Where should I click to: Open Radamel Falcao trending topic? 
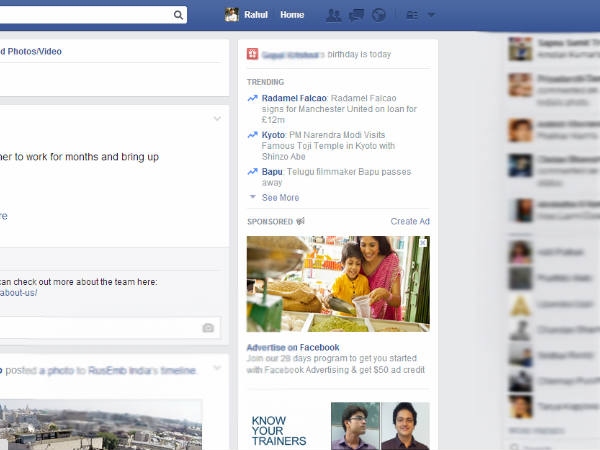point(294,98)
